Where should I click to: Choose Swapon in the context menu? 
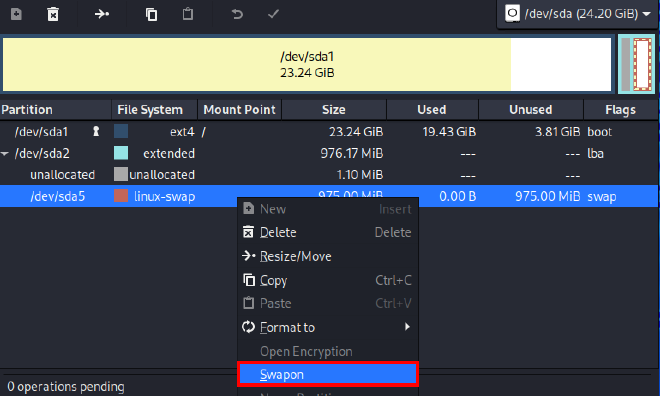[328, 374]
